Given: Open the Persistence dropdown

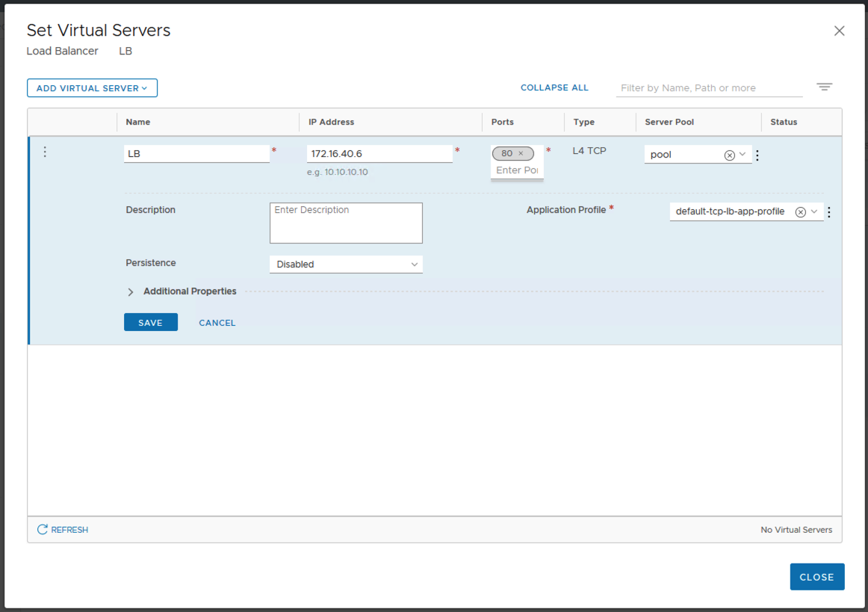Looking at the screenshot, I should (x=346, y=265).
